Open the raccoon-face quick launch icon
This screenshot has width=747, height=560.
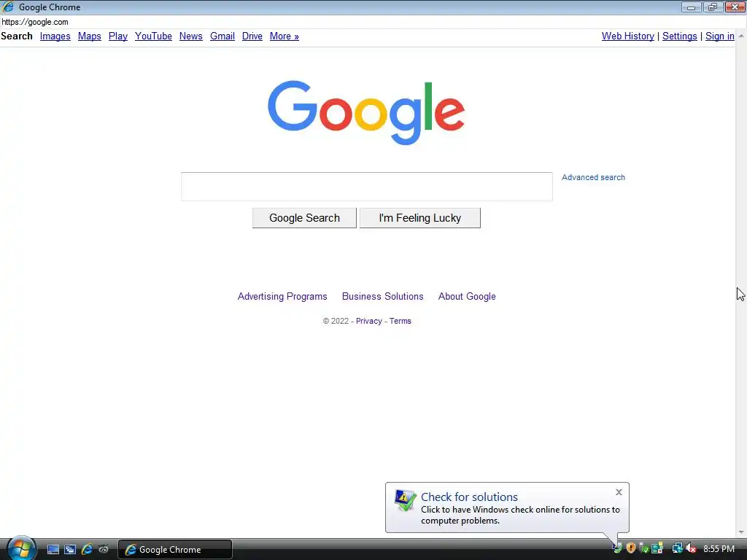pos(104,549)
